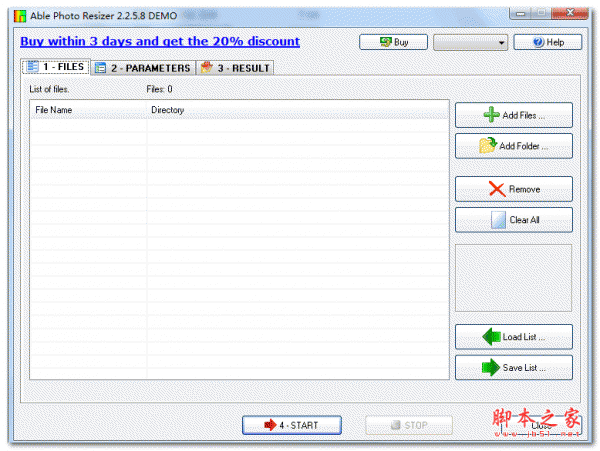
Task: Switch to the 1 - FILES tab
Action: click(x=55, y=67)
